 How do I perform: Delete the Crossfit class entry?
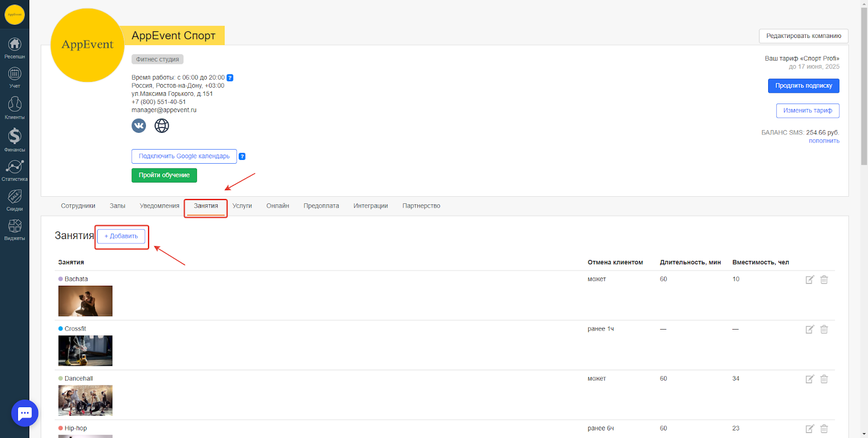coord(824,330)
